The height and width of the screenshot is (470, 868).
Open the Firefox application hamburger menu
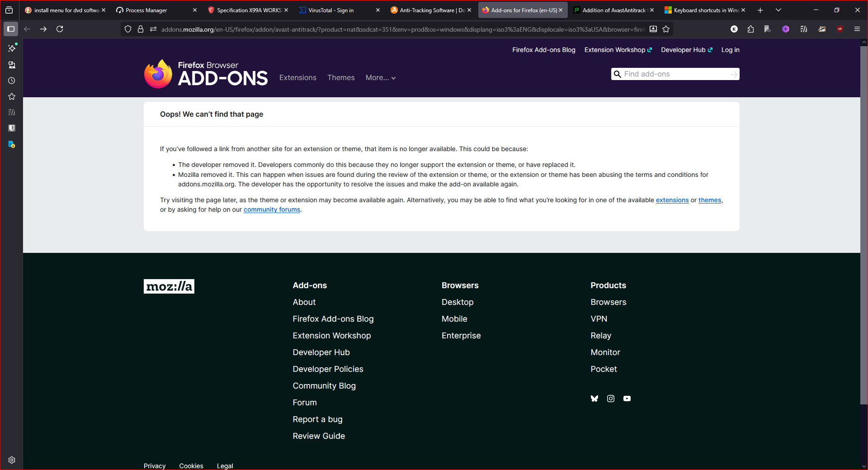tap(857, 29)
